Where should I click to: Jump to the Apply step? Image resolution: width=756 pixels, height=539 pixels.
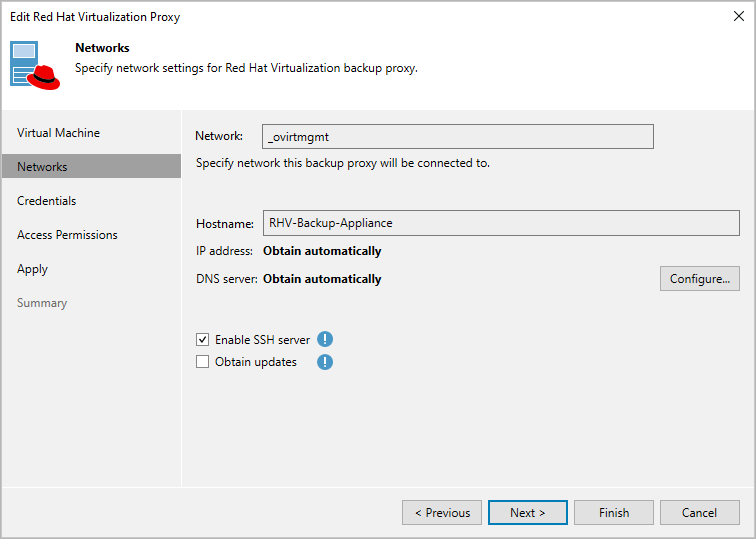coord(32,269)
